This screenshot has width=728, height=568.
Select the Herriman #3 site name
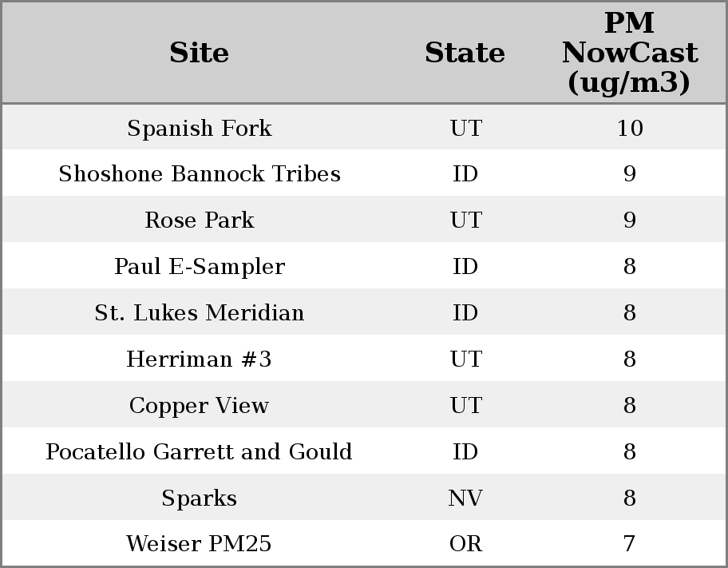pos(200,359)
